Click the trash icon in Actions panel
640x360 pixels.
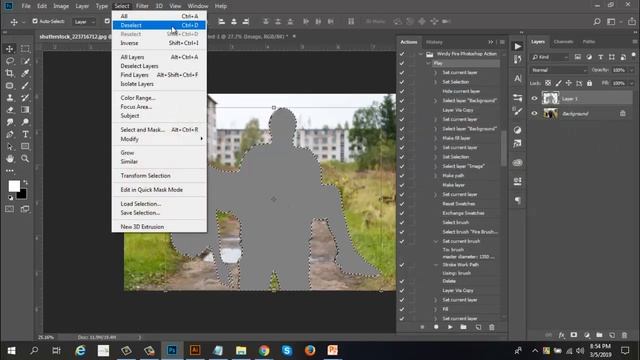coord(491,327)
